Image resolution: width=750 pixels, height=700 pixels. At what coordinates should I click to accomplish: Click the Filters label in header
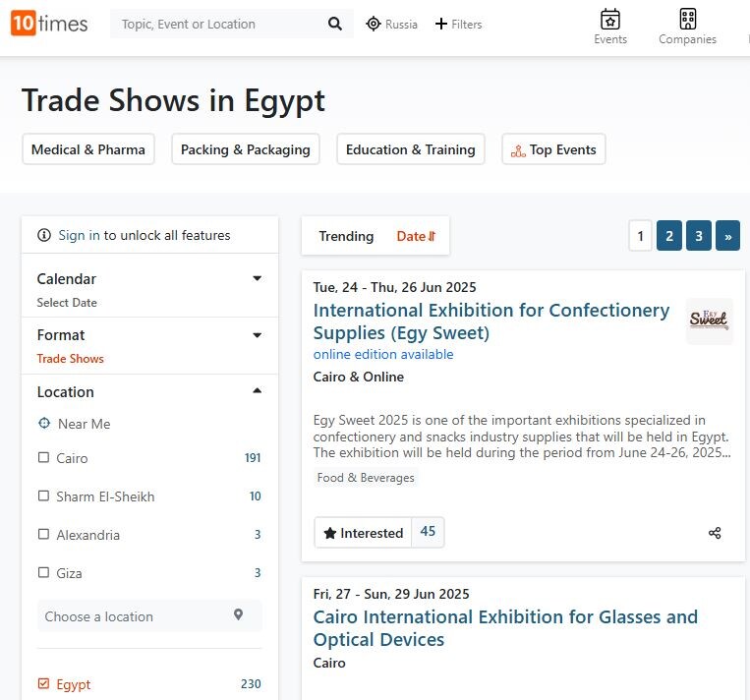pyautogui.click(x=466, y=24)
